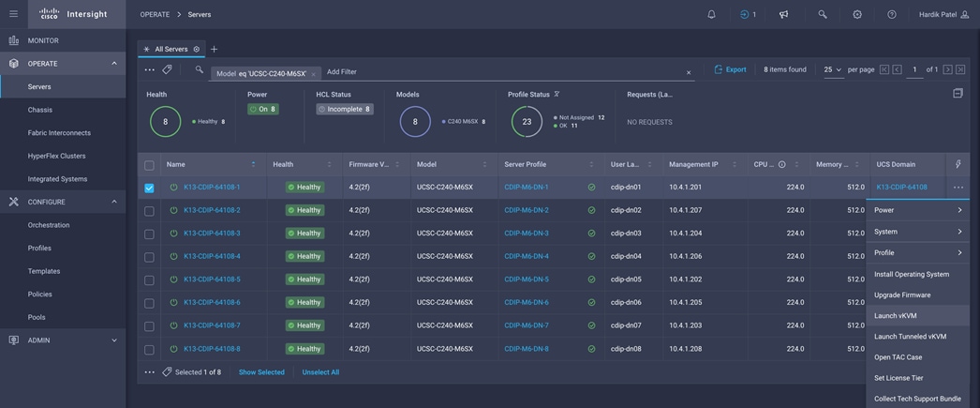
Task: Sort by the Health column
Action: [x=330, y=164]
